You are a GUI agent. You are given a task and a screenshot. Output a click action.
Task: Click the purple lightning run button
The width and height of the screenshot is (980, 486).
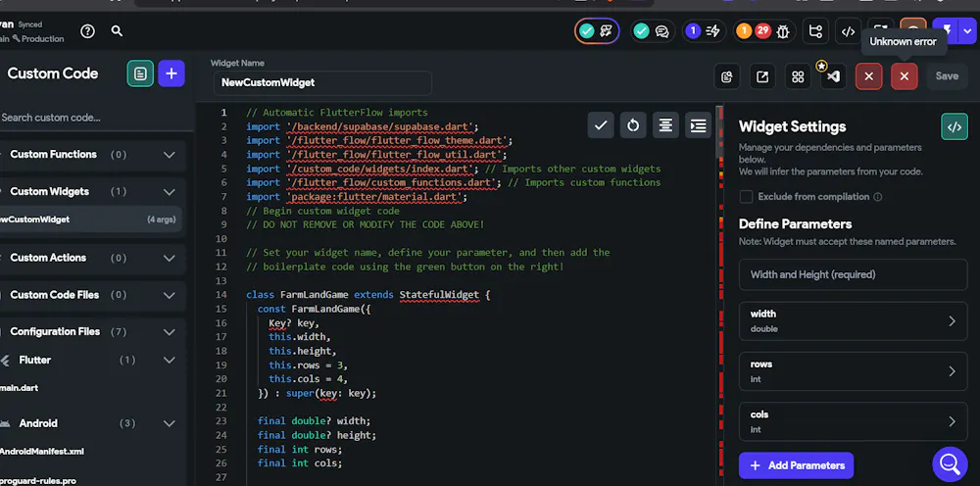pyautogui.click(x=948, y=29)
